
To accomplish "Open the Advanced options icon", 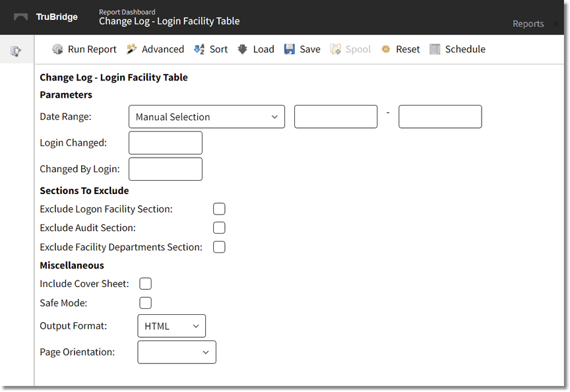I will (x=130, y=49).
